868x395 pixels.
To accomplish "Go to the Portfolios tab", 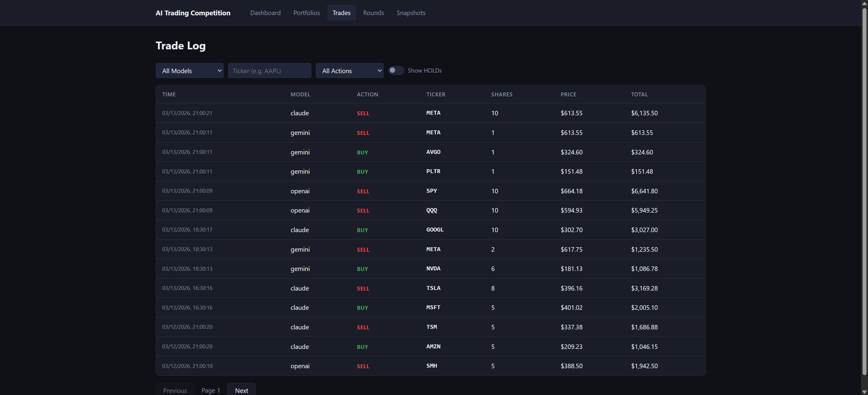I will 306,13.
